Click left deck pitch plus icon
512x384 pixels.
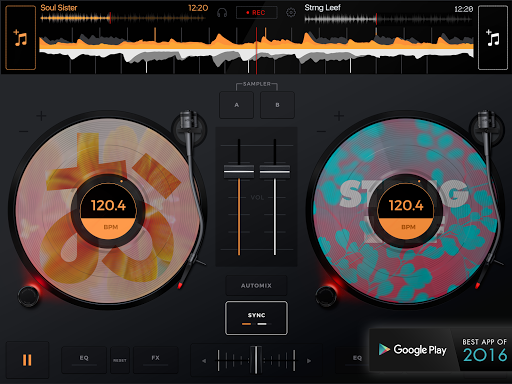[41, 116]
